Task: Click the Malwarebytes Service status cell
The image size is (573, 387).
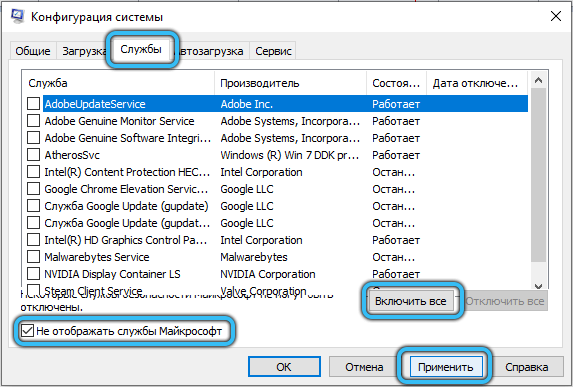Action: click(x=394, y=257)
